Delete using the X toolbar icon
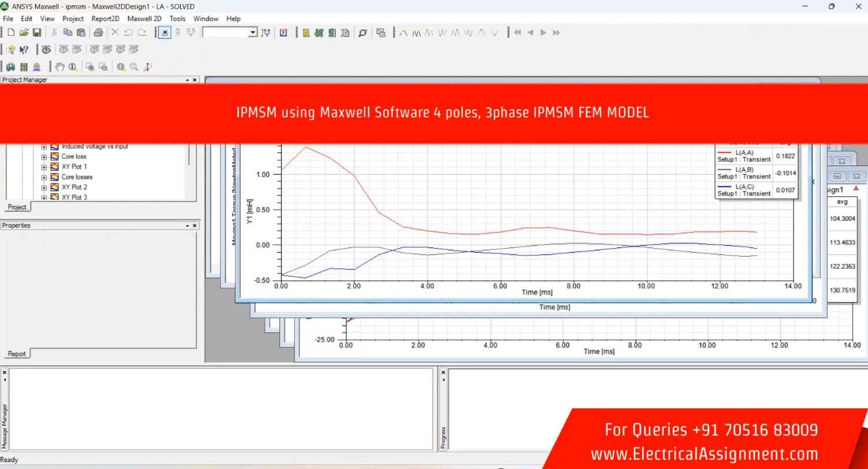Viewport: 868px width, 469px height. [x=115, y=33]
